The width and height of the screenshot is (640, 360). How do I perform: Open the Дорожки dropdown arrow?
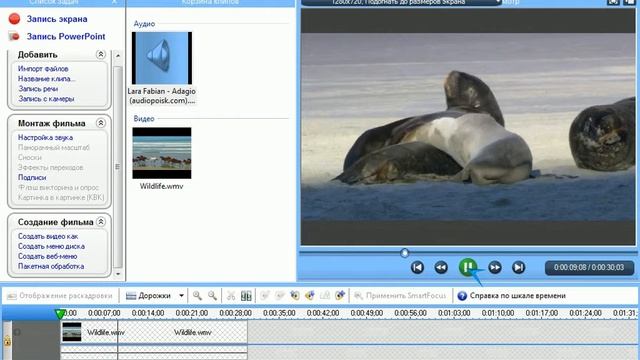[181, 296]
